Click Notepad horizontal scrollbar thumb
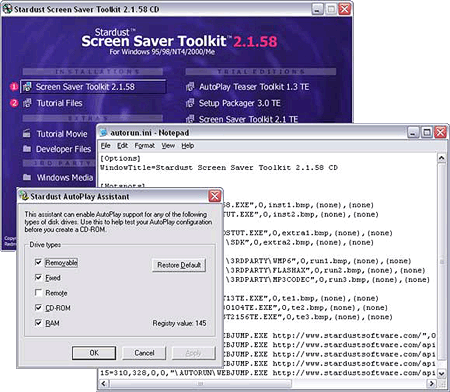Image resolution: width=450 pixels, height=392 pixels. coord(200,383)
